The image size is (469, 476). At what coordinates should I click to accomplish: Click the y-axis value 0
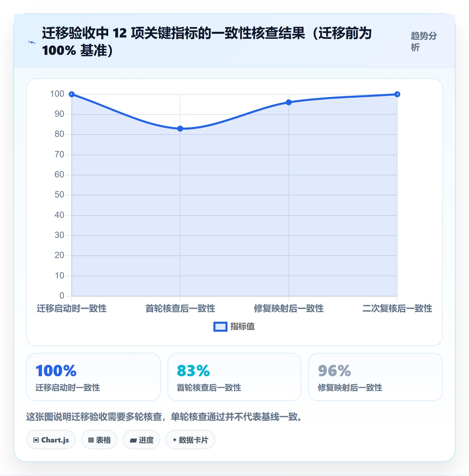pyautogui.click(x=62, y=296)
